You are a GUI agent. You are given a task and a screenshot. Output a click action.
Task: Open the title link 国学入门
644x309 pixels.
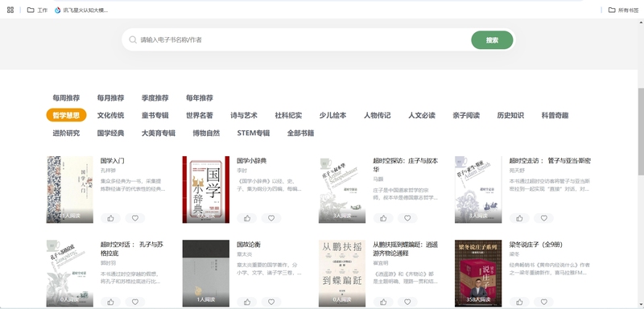pos(113,160)
